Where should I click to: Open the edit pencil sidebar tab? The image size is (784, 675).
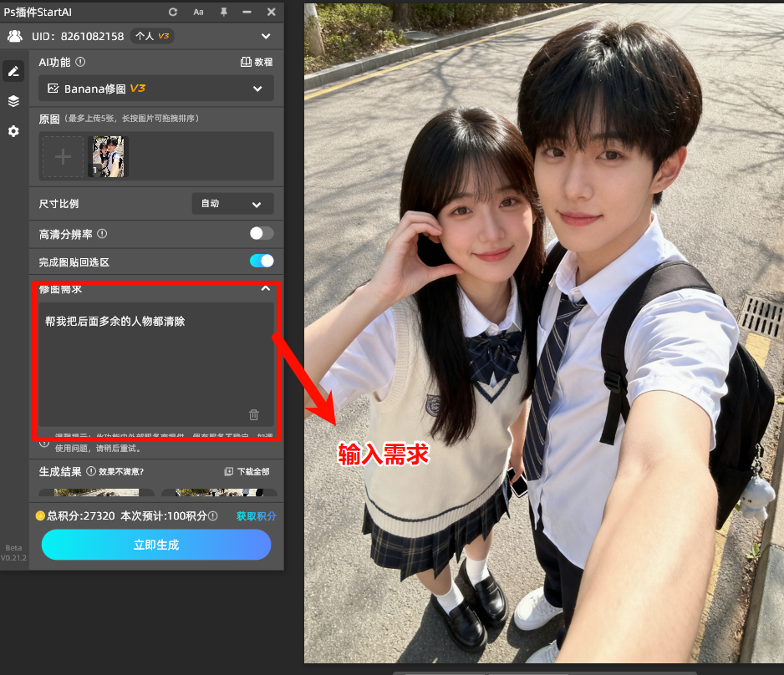point(13,71)
